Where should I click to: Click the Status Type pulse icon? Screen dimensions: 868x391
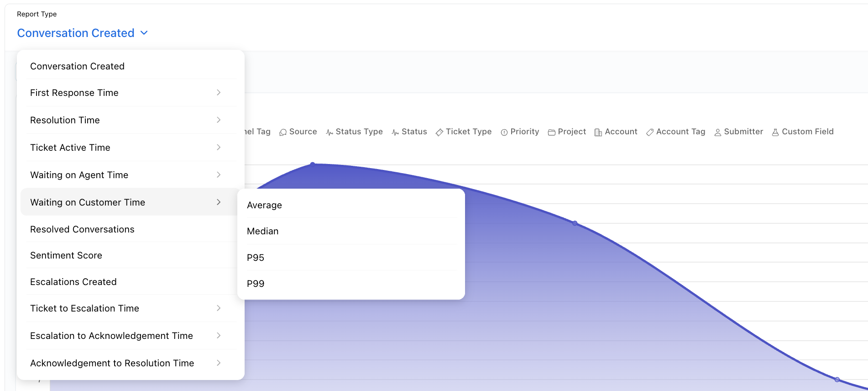coord(329,132)
